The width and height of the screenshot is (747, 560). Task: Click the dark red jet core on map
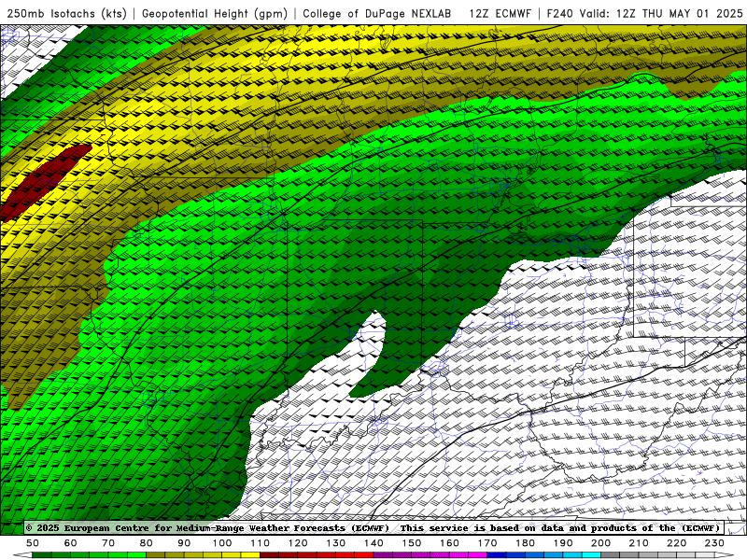[x=44, y=181]
